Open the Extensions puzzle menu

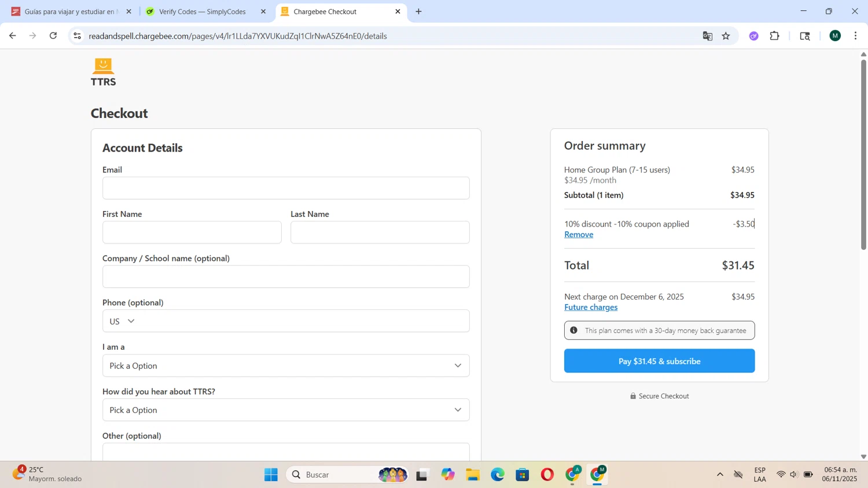[775, 36]
